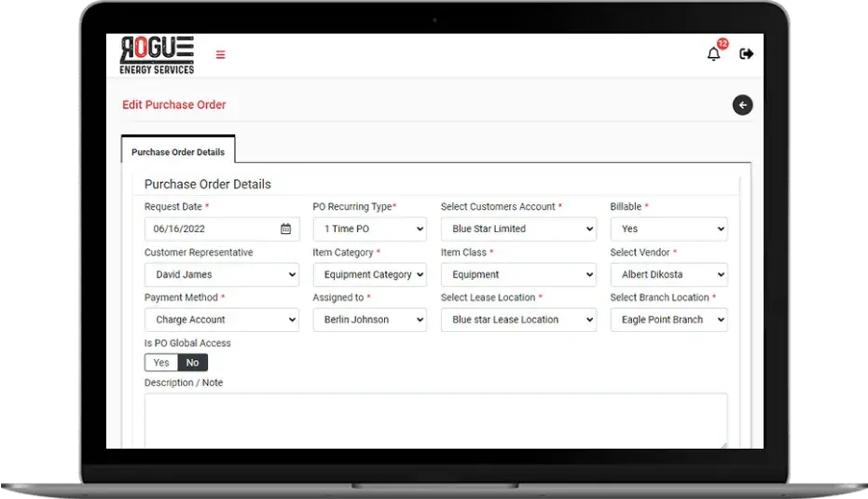Click inside the Description / Note text area

[x=435, y=420]
